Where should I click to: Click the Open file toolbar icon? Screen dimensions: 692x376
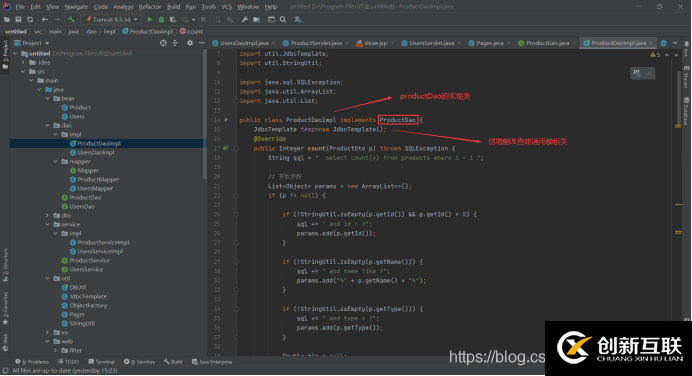tap(7, 19)
